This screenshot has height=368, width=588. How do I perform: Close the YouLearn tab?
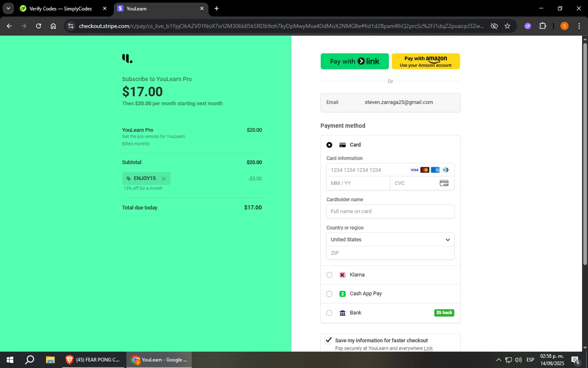pyautogui.click(x=202, y=9)
